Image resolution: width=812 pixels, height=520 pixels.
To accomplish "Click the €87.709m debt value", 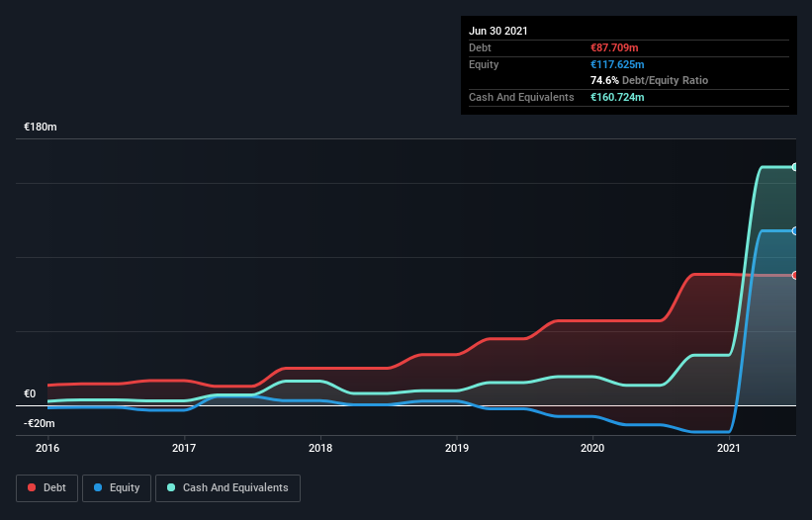I will 614,47.
